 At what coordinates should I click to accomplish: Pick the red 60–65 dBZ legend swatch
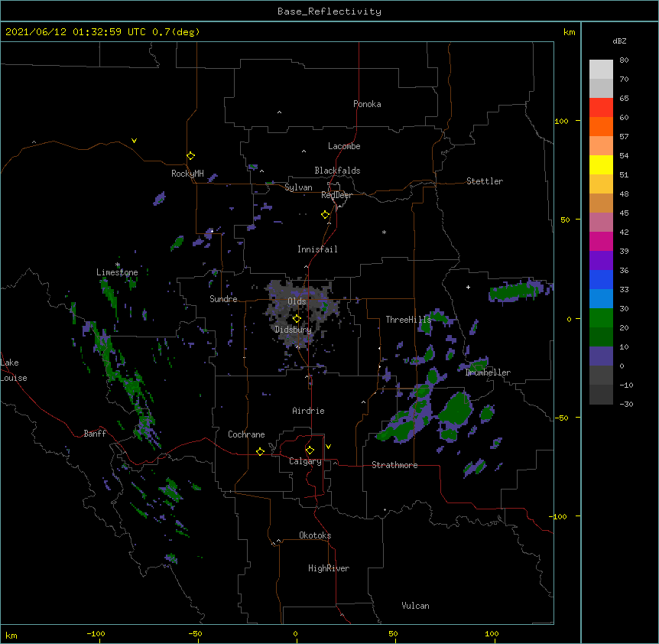601,107
